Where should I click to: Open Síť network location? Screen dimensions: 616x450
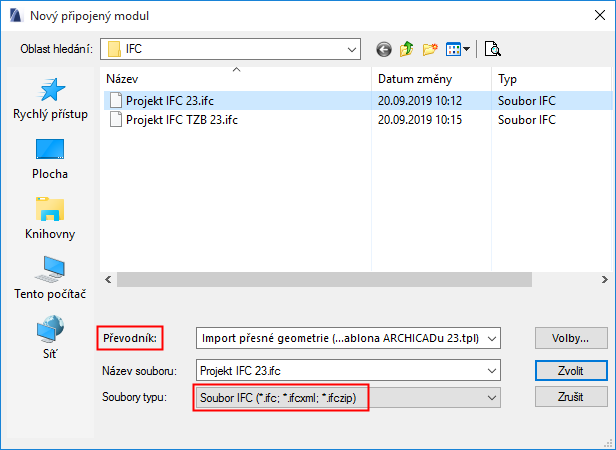pos(51,338)
